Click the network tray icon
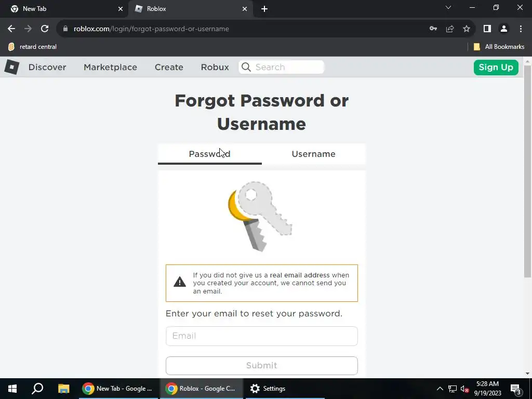 [453, 389]
